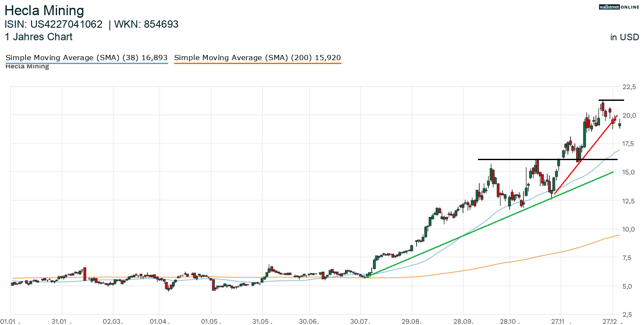Click the 31.05. date axis label
This screenshot has height=325, width=644.
(x=262, y=322)
